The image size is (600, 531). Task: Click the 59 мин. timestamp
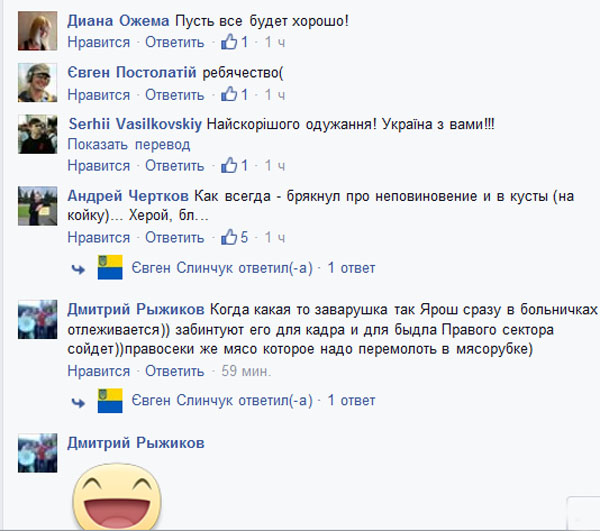point(246,371)
